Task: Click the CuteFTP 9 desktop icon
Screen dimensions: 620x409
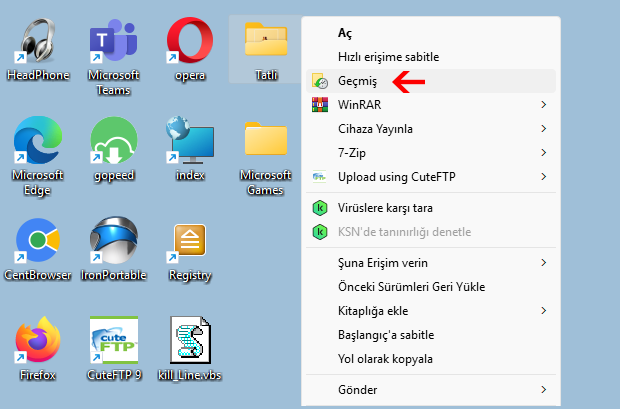Action: coord(114,340)
